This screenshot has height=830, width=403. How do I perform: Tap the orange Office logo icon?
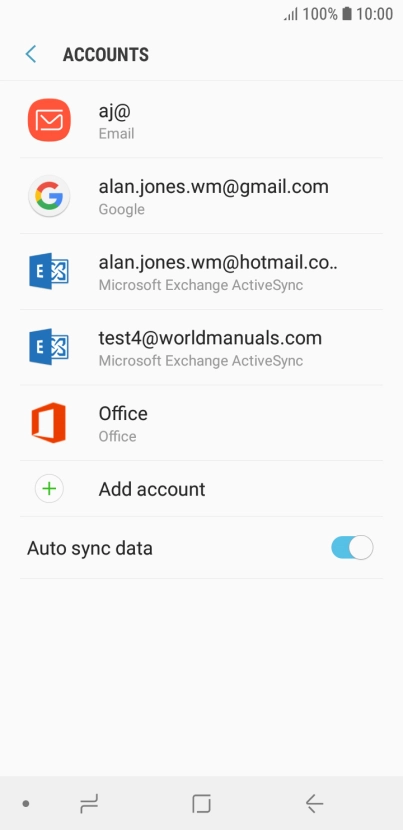click(49, 423)
